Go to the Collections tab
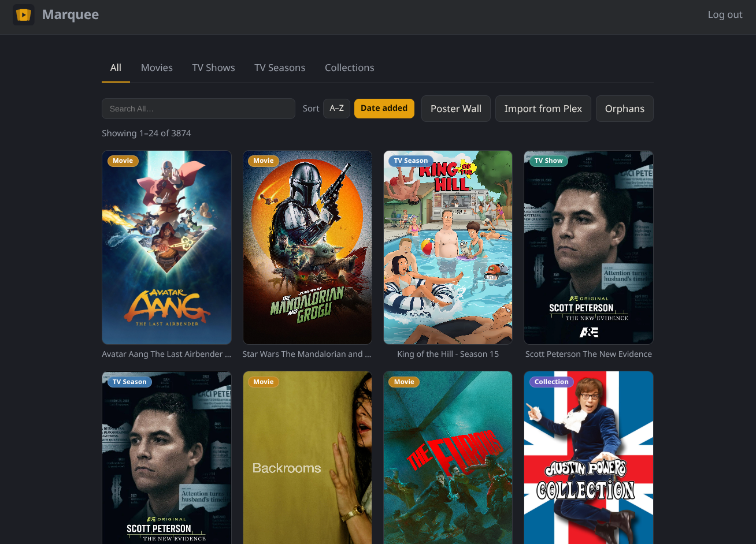 tap(349, 68)
